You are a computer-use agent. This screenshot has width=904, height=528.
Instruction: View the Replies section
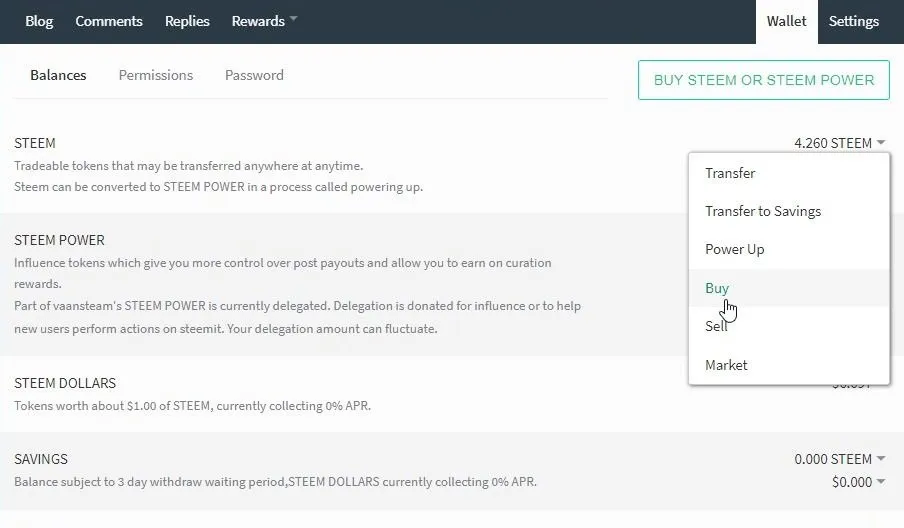coord(187,21)
